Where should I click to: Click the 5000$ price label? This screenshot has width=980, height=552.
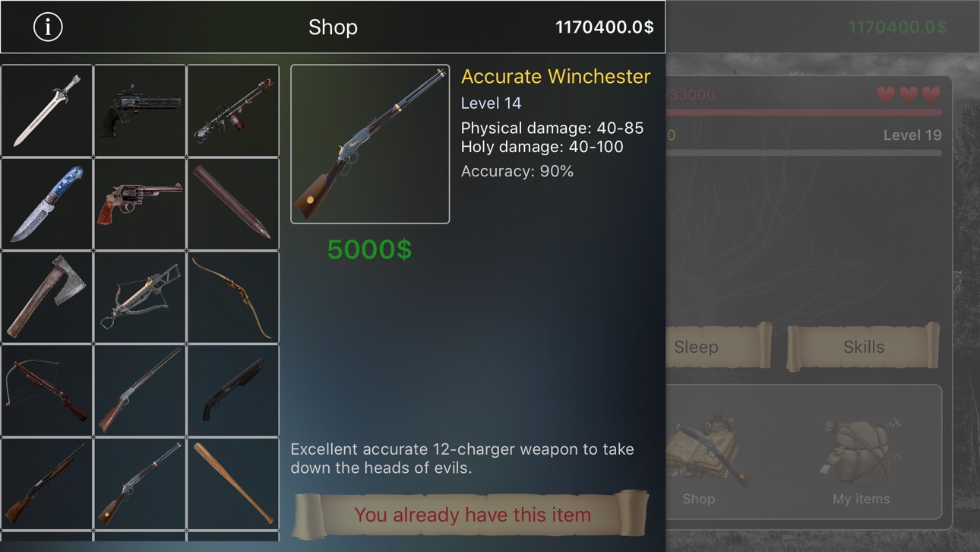(x=370, y=249)
